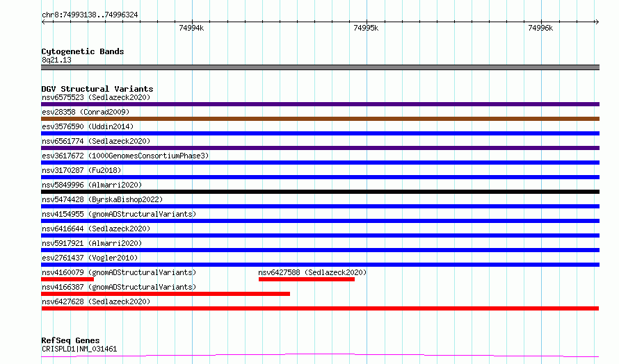This screenshot has height=364, width=619.
Task: Open the nsv6561774 (Sedlazeck2020) label
Action: pyautogui.click(x=96, y=141)
